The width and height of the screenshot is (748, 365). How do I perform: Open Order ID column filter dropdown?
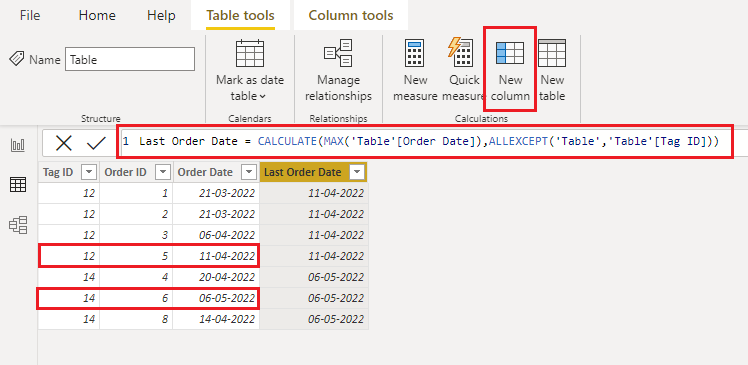click(163, 172)
